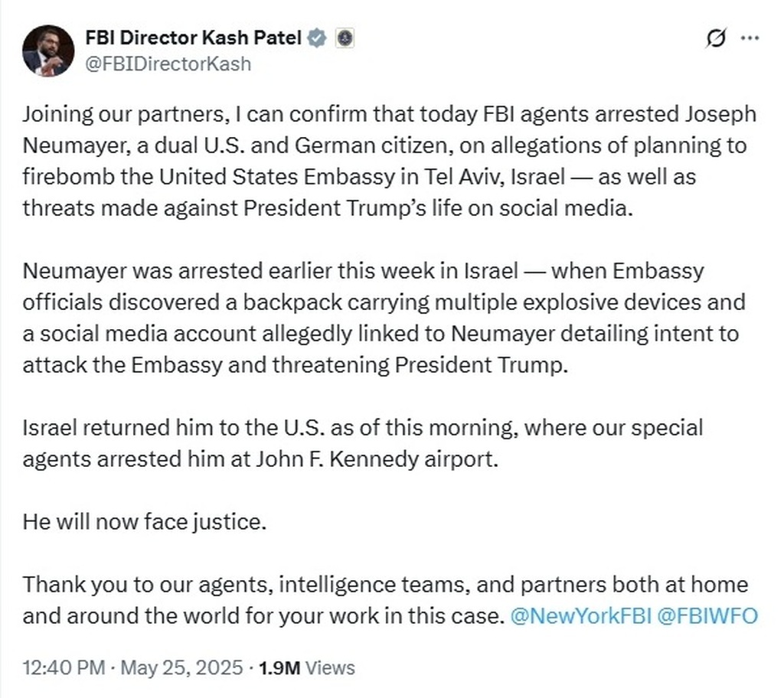Open Kash Patel's profile avatar photo
The width and height of the screenshot is (784, 698).
[48, 51]
